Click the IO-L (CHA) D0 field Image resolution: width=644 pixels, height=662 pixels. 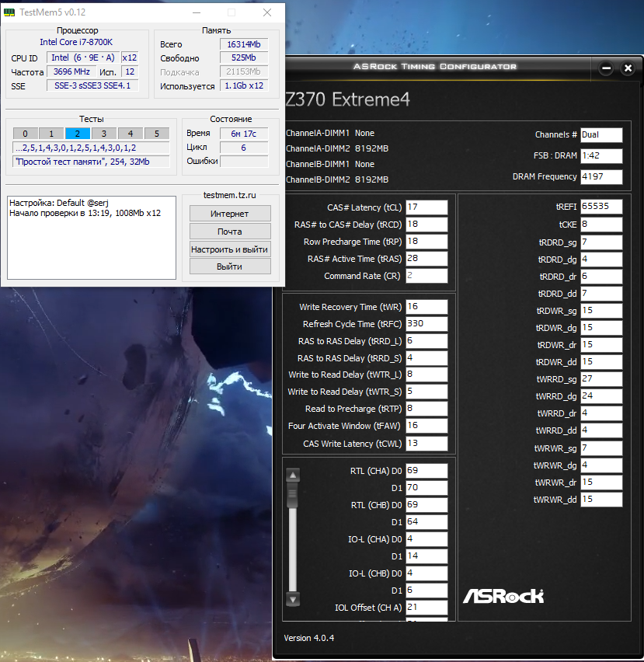point(426,539)
